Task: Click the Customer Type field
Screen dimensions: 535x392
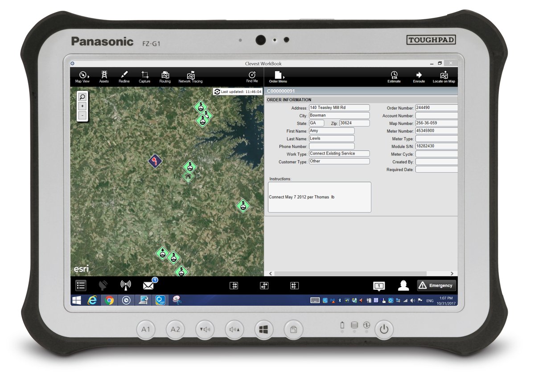Action: [339, 161]
